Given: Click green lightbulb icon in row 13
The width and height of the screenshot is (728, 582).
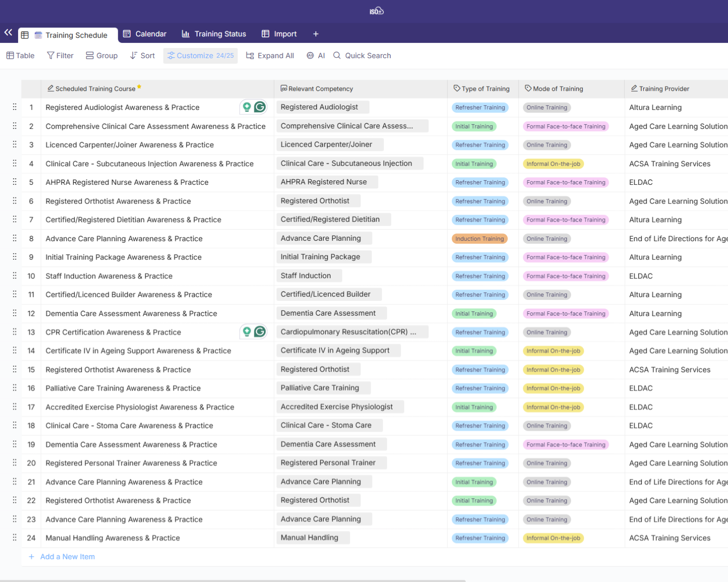Looking at the screenshot, I should (x=247, y=332).
